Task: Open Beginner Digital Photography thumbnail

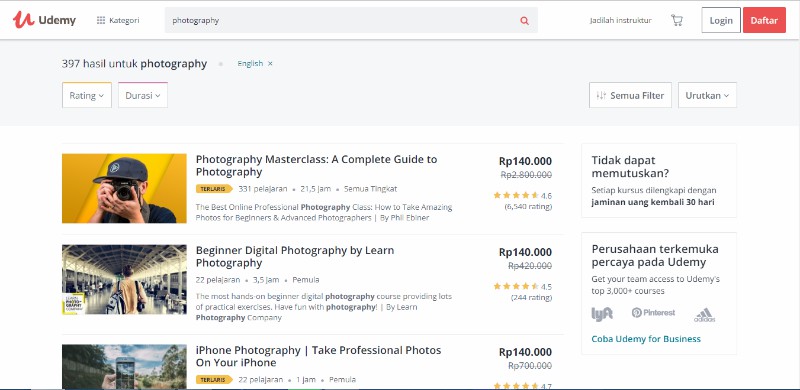Action: pos(124,279)
